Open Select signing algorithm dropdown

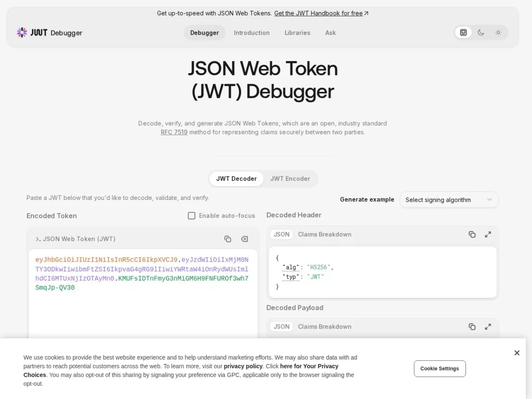pyautogui.click(x=449, y=200)
